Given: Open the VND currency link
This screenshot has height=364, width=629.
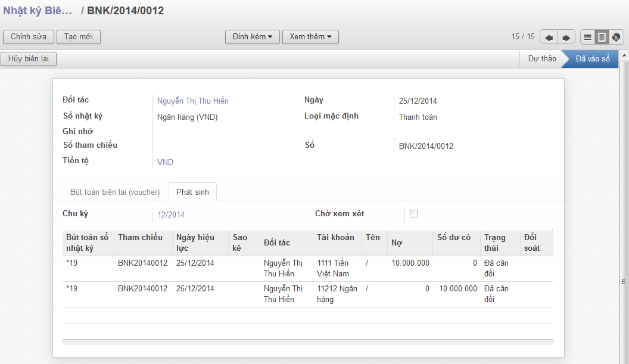Looking at the screenshot, I should tap(165, 162).
